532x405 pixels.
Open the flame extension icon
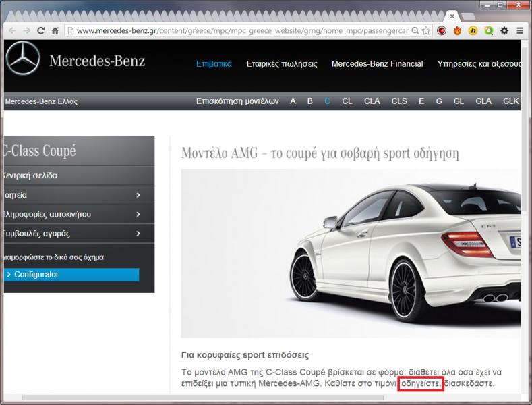pos(457,30)
